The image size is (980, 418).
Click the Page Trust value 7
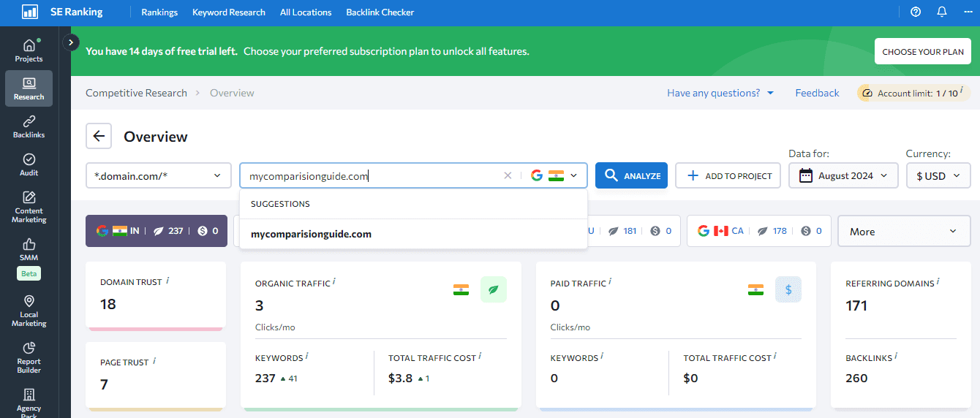104,384
